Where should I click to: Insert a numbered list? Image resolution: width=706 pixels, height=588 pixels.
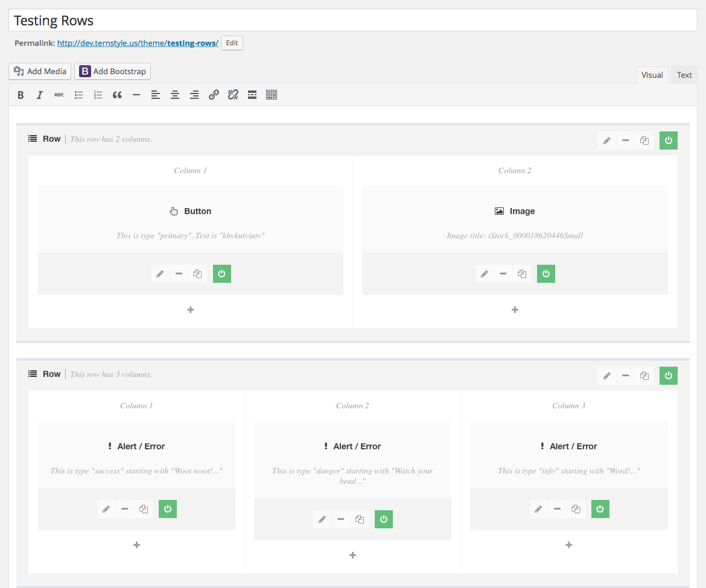[98, 95]
